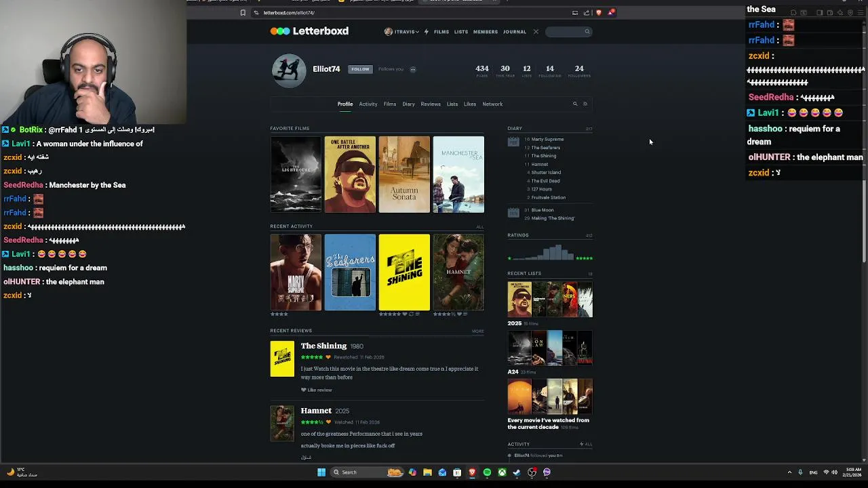Open Shutter Island diary entry
The height and width of the screenshot is (488, 868).
[x=546, y=173]
